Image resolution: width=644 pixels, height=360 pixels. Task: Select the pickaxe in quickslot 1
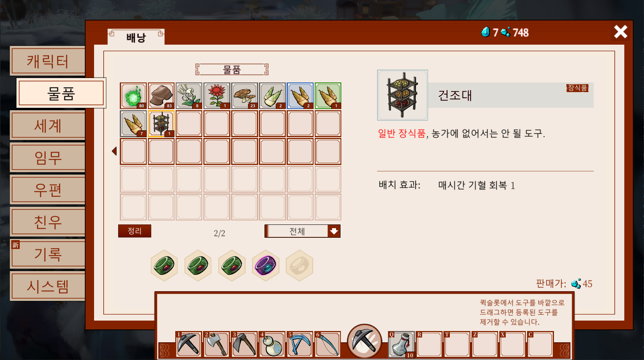[189, 344]
